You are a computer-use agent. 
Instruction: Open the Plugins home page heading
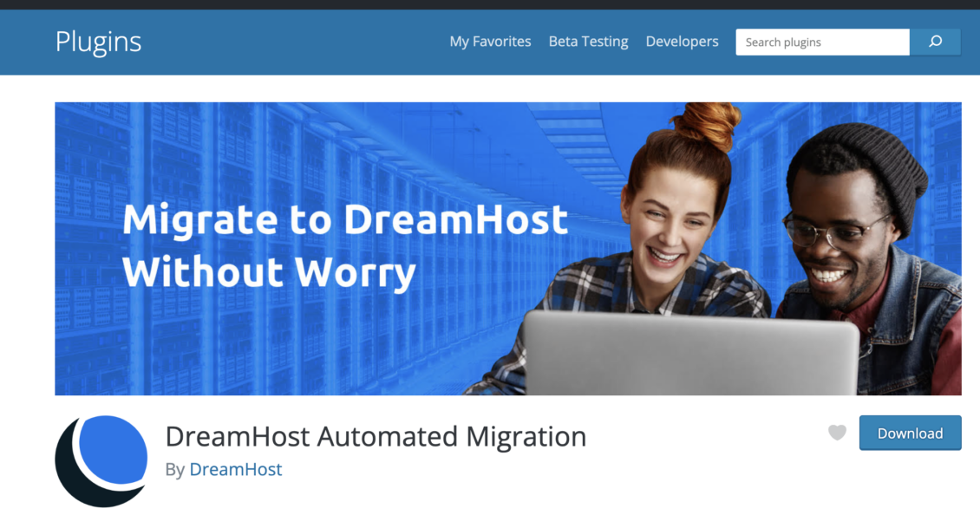98,42
